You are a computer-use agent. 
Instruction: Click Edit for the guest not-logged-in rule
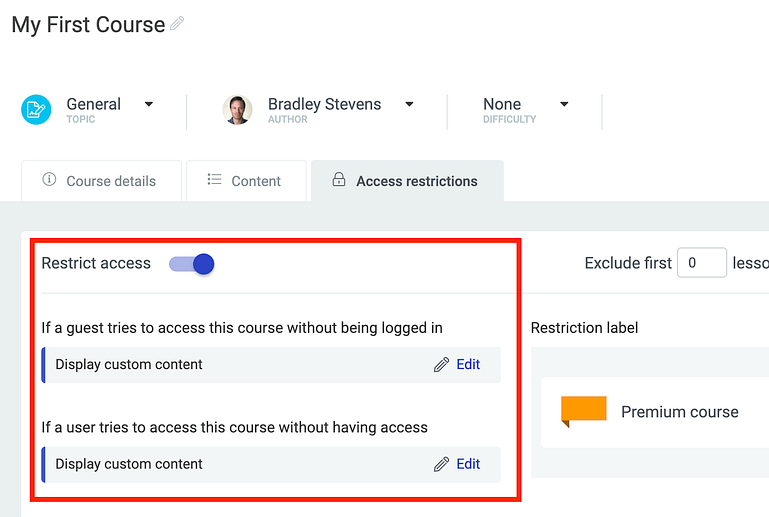pyautogui.click(x=468, y=365)
